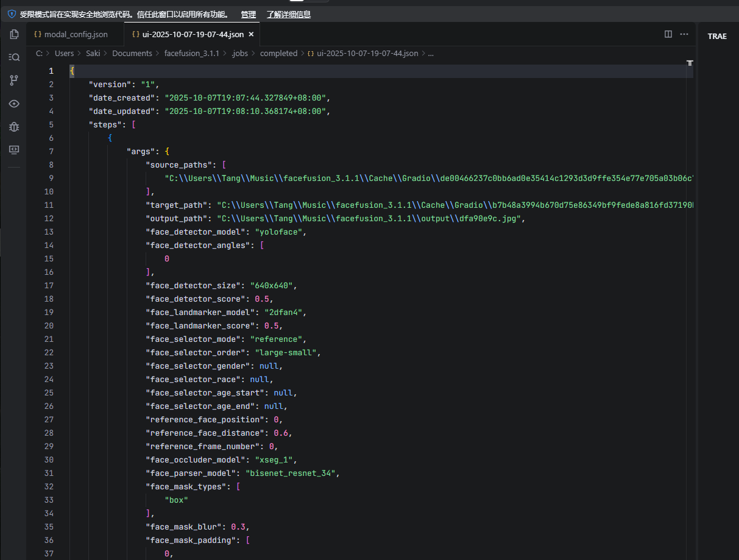This screenshot has height=560, width=739.
Task: Open the Remote Explorer monitor icon
Action: tap(14, 149)
